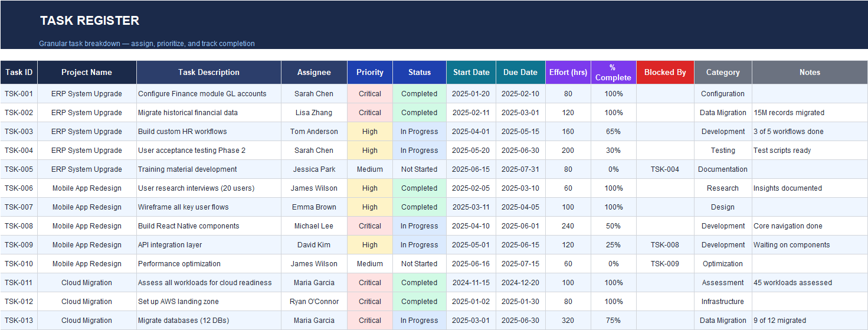The image size is (868, 330).
Task: Select the Due Date column header
Action: [x=520, y=72]
